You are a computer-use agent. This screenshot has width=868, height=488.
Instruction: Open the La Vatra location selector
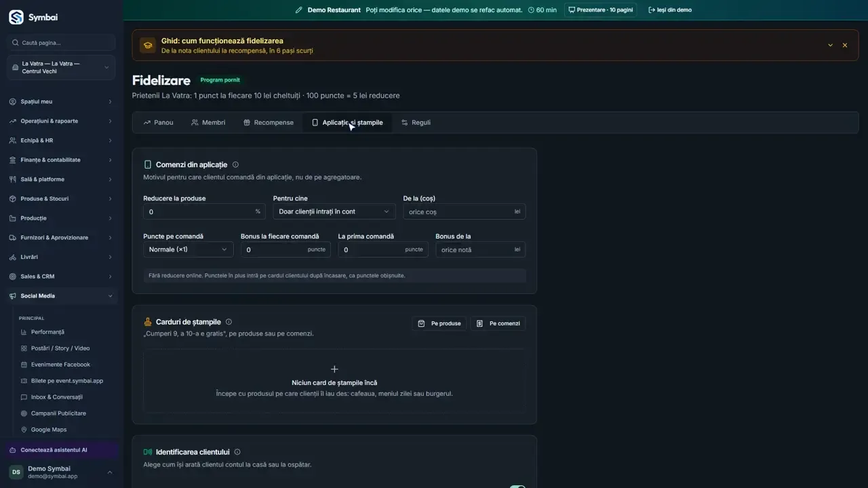pyautogui.click(x=61, y=68)
